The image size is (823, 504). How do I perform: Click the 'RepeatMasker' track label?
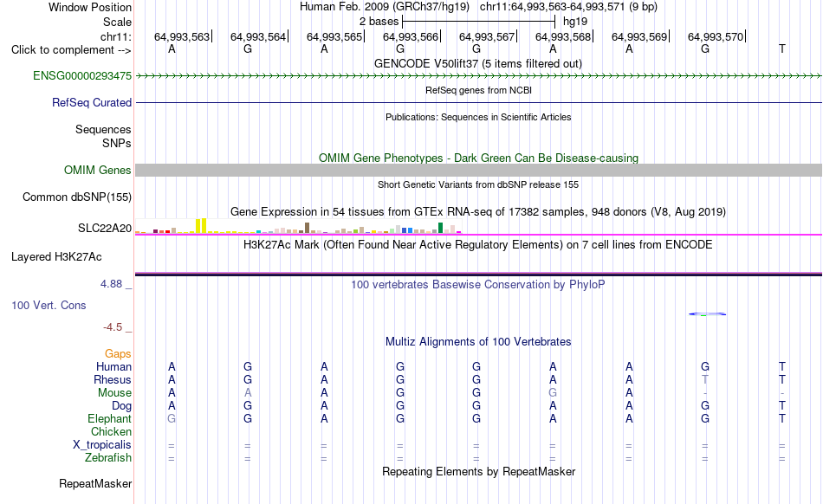pos(95,483)
